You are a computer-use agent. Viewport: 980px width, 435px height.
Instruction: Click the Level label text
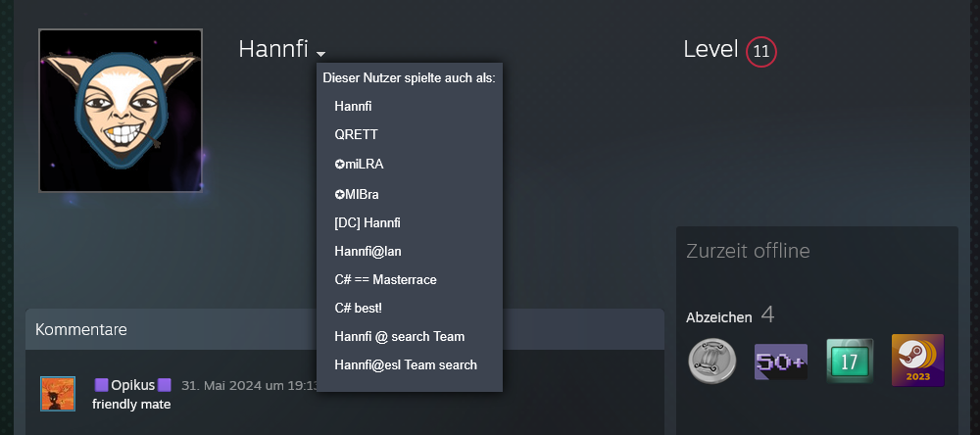[710, 50]
